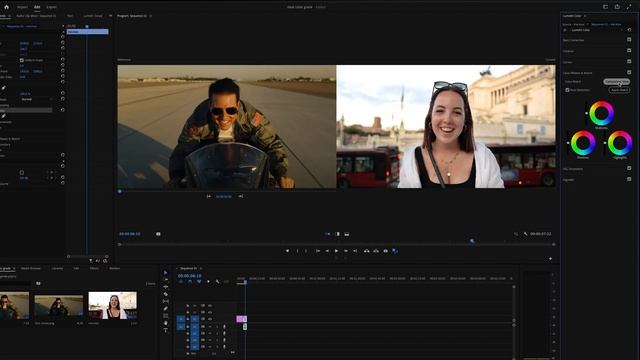Collapse the Color Wheels & Match section

click(578, 73)
